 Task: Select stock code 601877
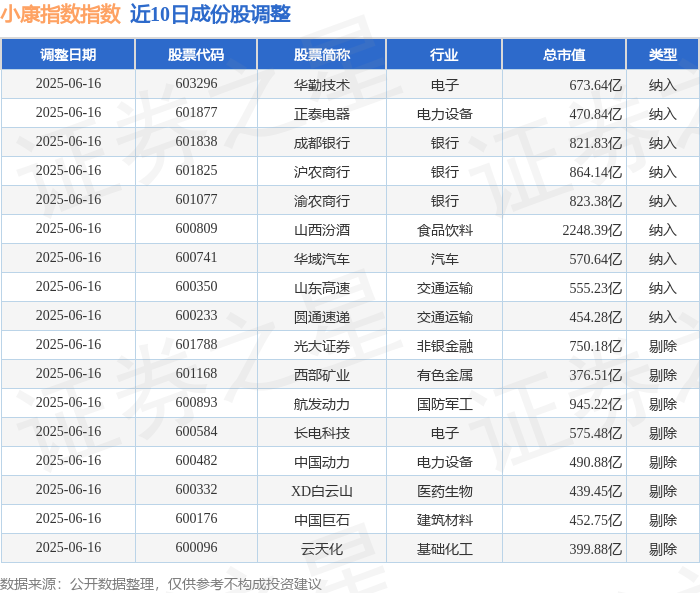196,113
